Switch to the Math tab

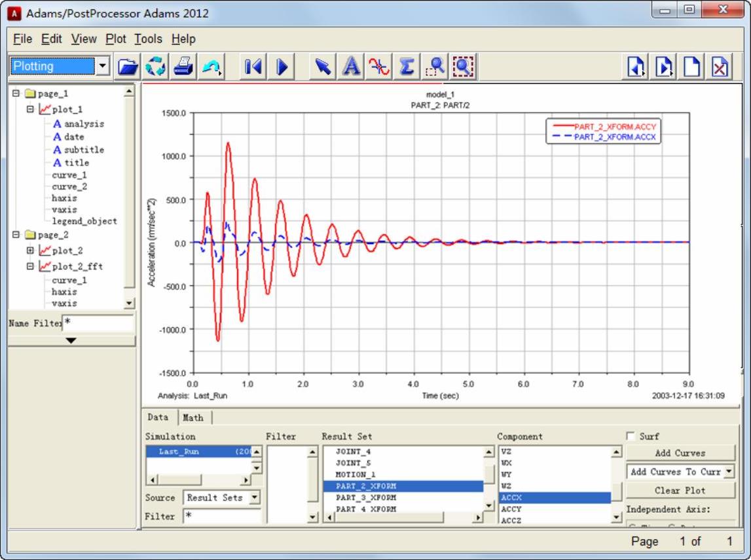click(x=192, y=417)
